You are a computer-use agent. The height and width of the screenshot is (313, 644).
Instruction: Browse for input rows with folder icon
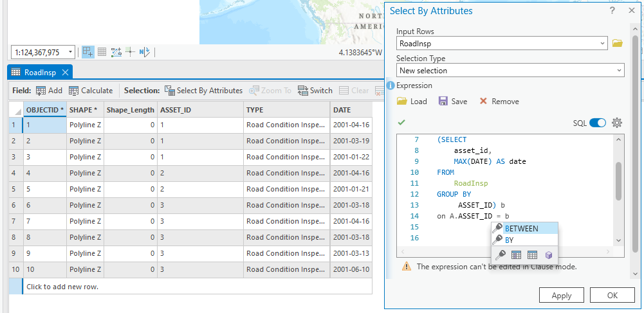(618, 44)
